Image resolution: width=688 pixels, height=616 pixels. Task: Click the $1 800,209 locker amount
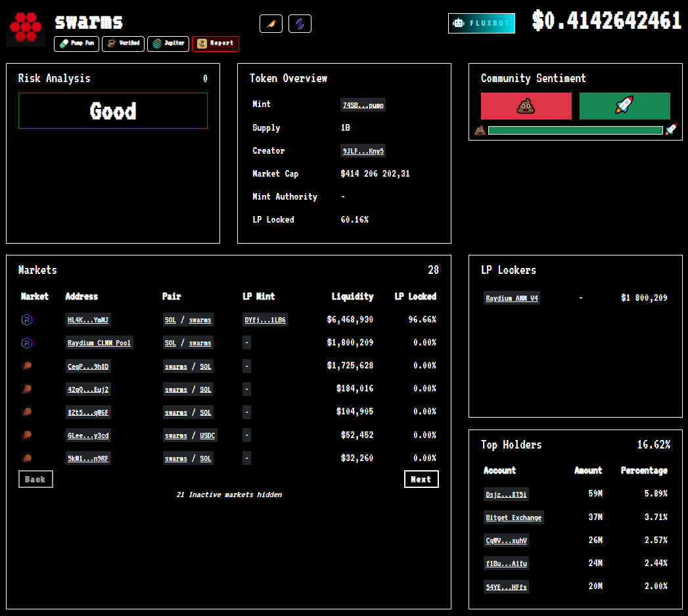click(x=644, y=298)
